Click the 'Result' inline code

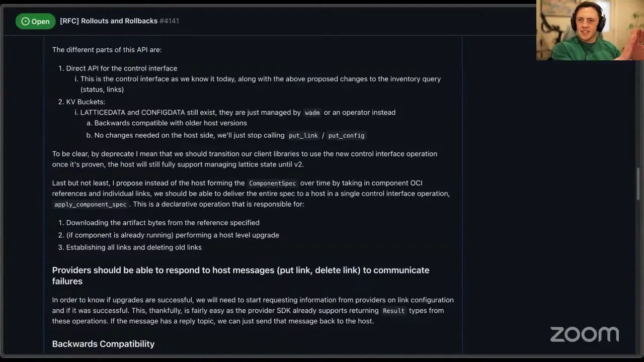coord(393,311)
